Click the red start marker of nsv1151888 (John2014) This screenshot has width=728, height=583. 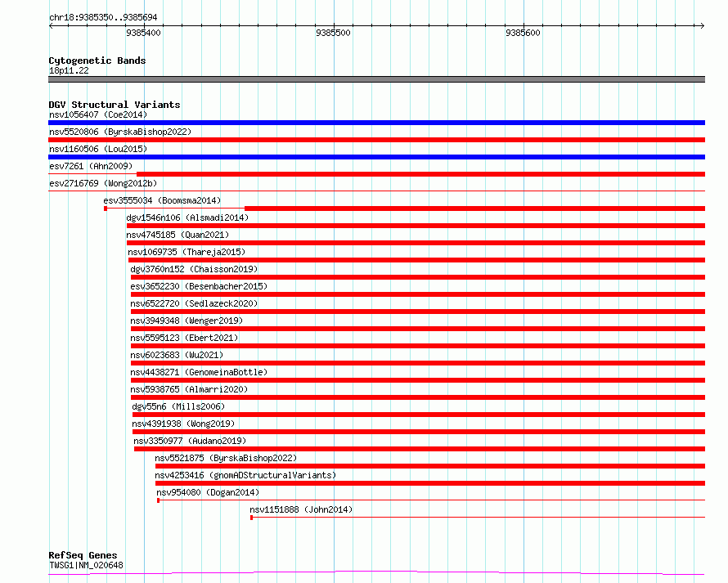pyautogui.click(x=252, y=518)
